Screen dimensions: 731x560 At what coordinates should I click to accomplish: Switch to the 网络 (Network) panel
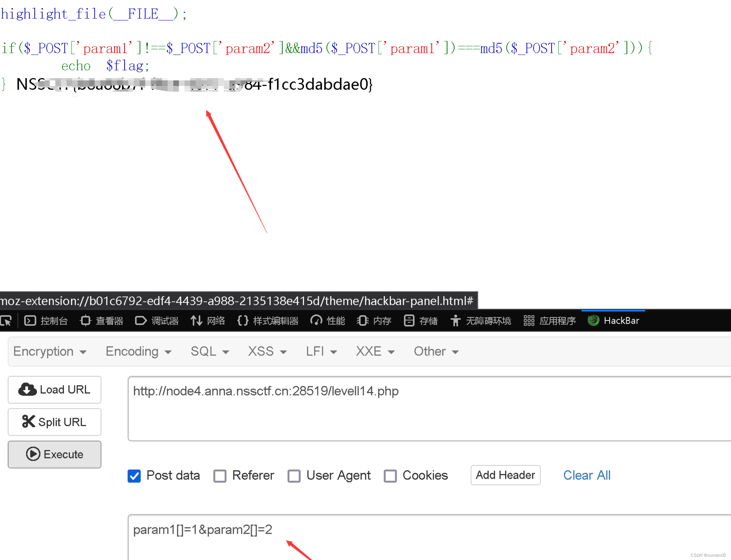pyautogui.click(x=208, y=321)
